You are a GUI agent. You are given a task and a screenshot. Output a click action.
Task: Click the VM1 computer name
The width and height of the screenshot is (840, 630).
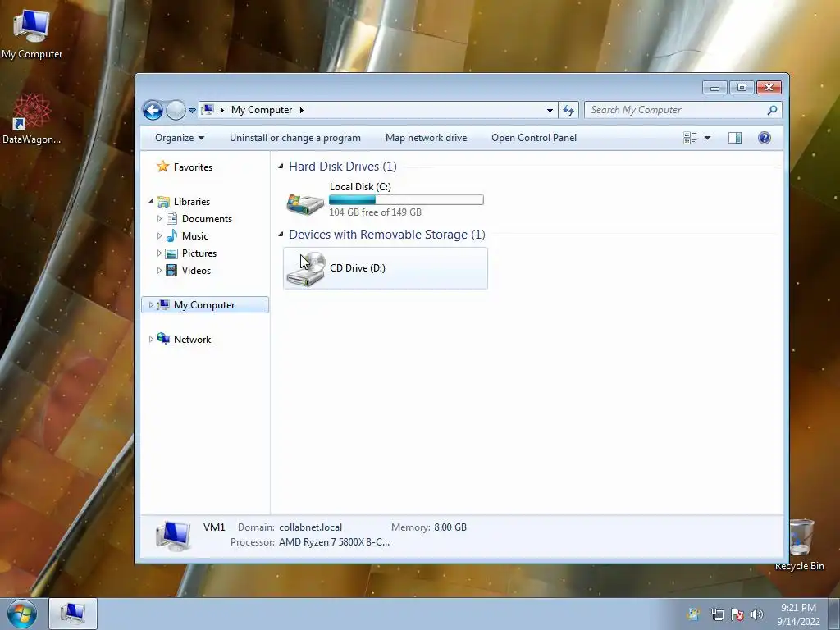[x=214, y=527]
